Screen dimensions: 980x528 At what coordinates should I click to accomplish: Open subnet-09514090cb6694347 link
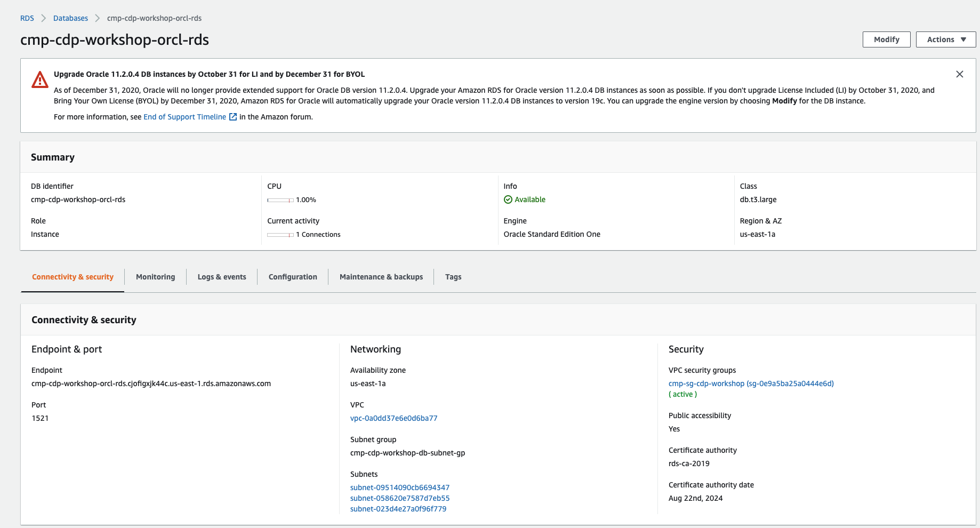point(399,487)
